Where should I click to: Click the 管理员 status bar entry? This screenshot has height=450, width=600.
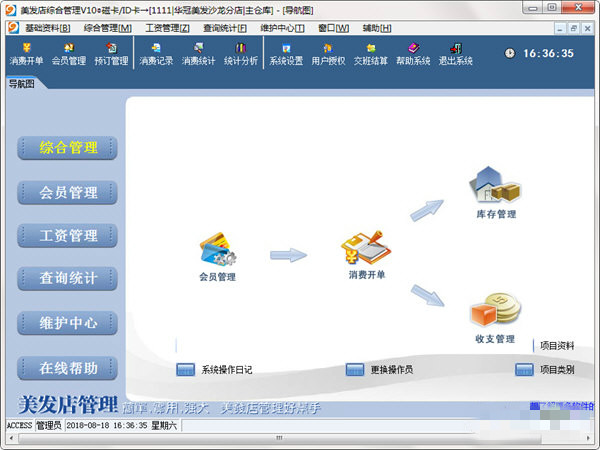49,425
